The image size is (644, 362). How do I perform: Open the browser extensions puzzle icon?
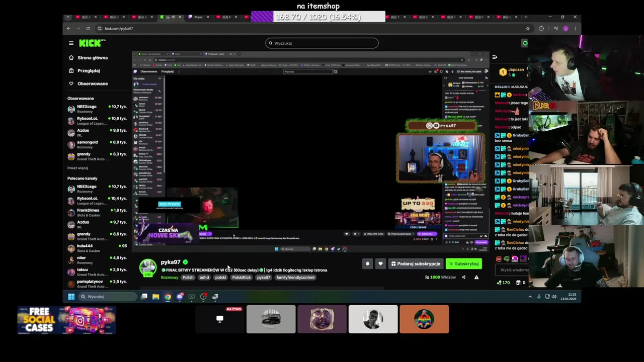point(541,29)
